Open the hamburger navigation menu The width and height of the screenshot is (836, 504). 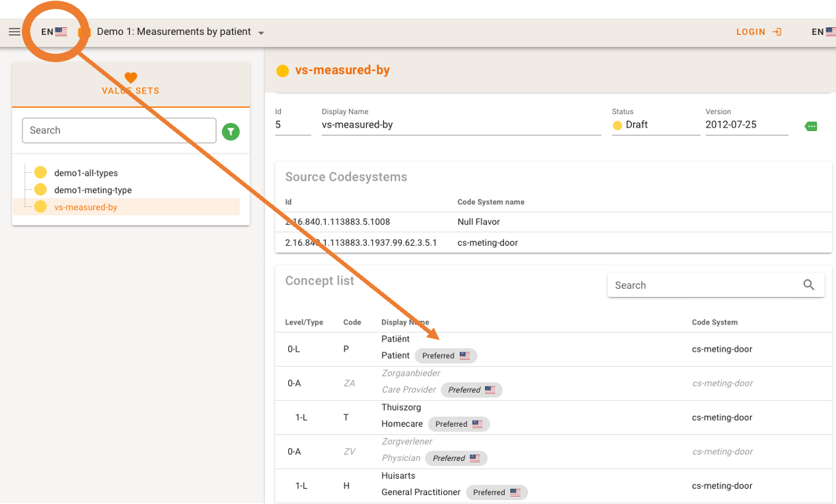pos(14,32)
